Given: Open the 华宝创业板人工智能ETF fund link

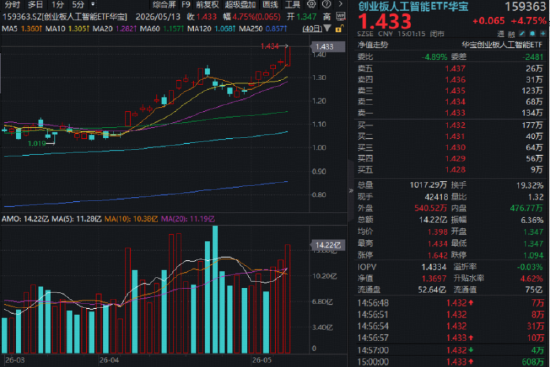Looking at the screenshot, I should tap(502, 45).
